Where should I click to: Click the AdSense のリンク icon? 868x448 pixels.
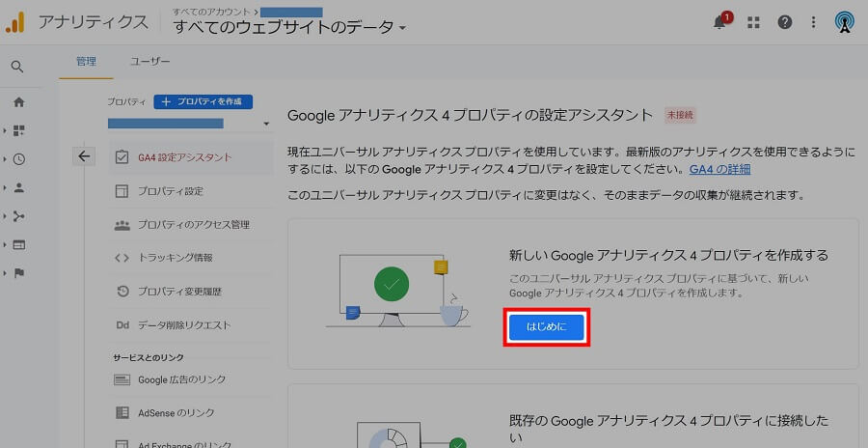click(x=122, y=413)
